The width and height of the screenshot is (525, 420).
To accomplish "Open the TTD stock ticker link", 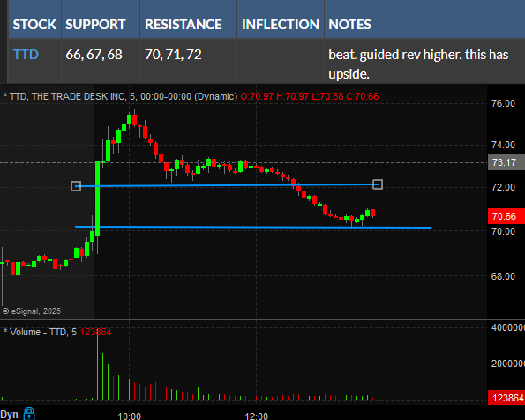I will click(x=26, y=54).
